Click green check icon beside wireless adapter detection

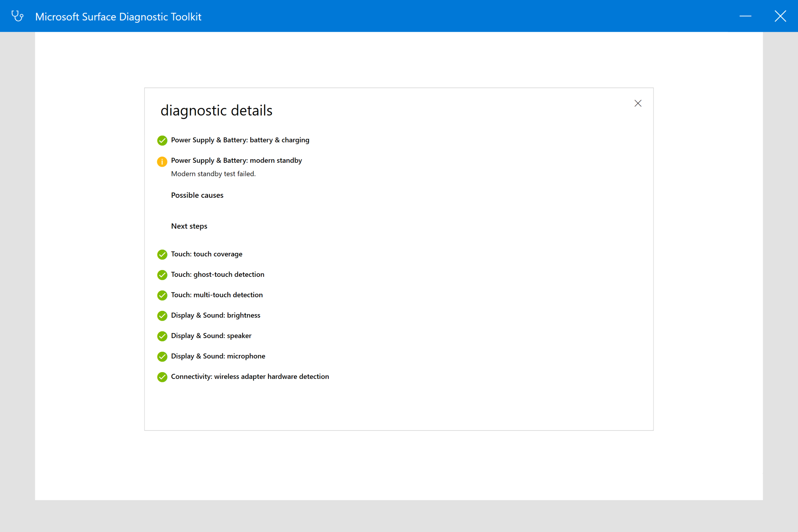162,377
